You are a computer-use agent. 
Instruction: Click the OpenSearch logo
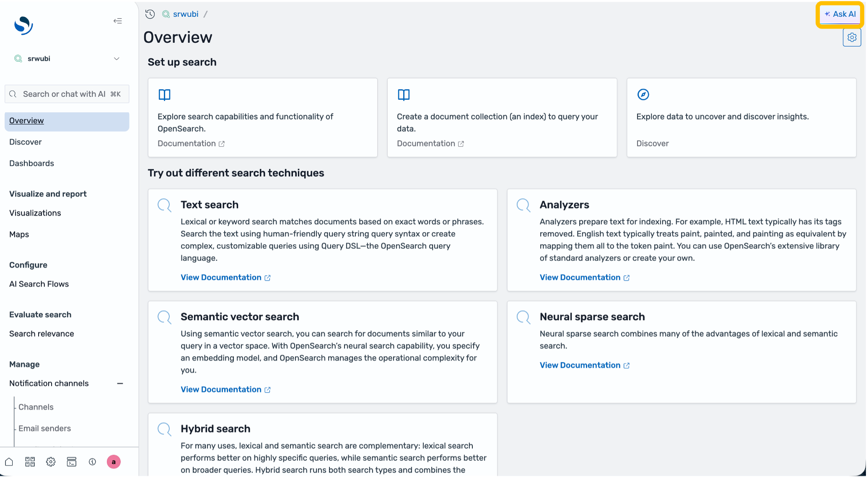23,26
